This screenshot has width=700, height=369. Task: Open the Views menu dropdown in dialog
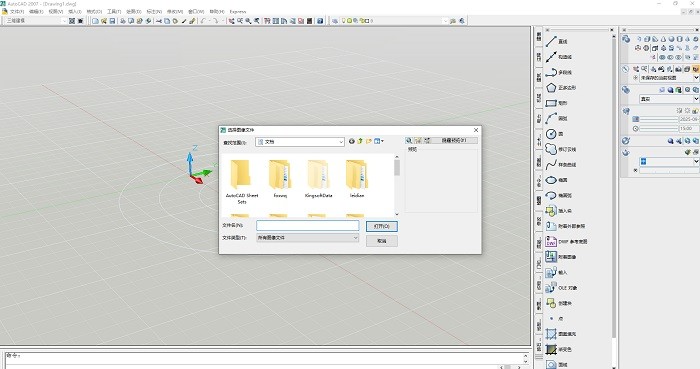(379, 141)
